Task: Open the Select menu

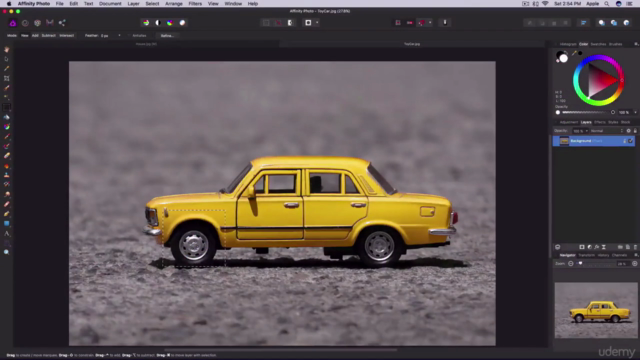Action: 152,4
